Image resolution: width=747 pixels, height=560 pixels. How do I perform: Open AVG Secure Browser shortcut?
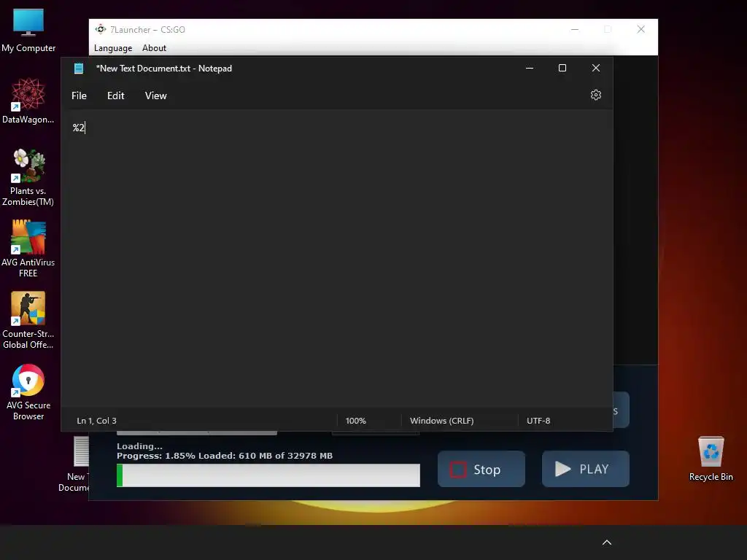(x=28, y=392)
